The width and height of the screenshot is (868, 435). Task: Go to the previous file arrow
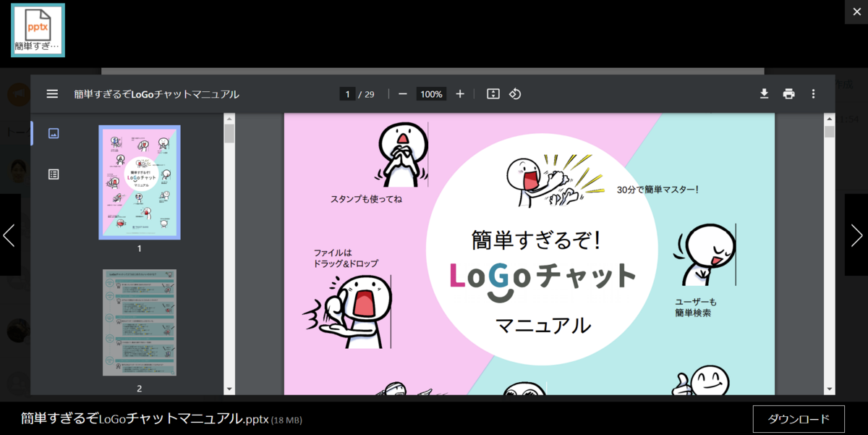[x=9, y=235]
